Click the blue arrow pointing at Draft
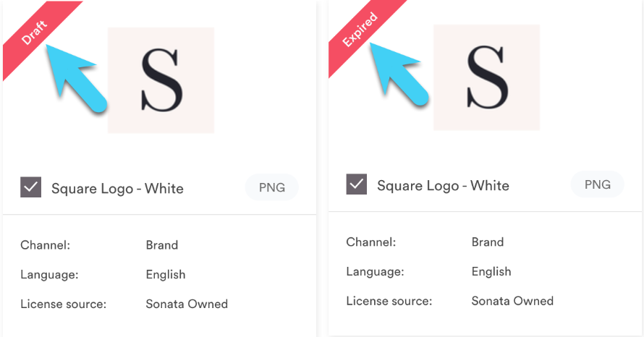 [77, 79]
